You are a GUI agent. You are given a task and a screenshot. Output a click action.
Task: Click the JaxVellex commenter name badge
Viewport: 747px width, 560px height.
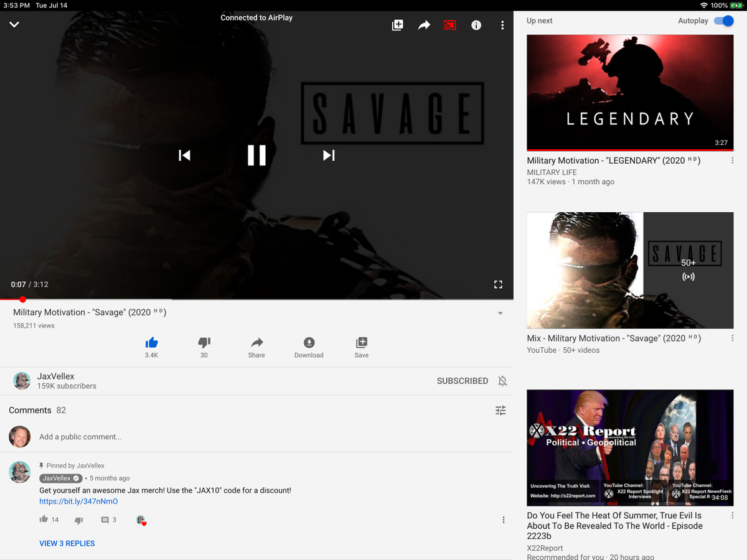coord(61,478)
